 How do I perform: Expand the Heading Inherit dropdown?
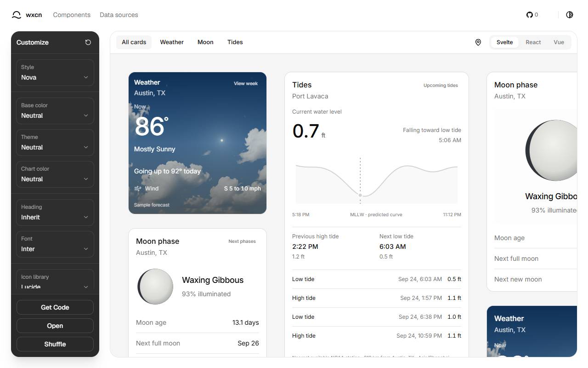coord(55,213)
